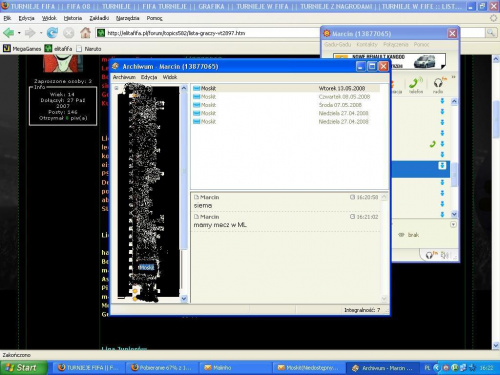Open the Archiwum menu in archive window
This screenshot has height=375, width=500.
124,77
